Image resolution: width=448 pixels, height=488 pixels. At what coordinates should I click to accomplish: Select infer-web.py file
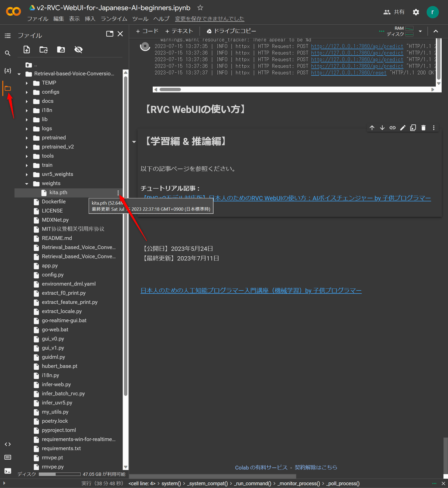pos(56,385)
